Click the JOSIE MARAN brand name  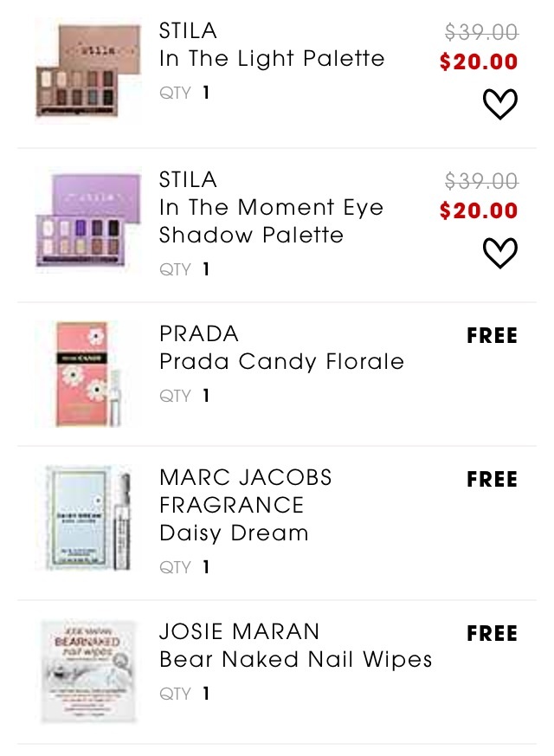(239, 631)
